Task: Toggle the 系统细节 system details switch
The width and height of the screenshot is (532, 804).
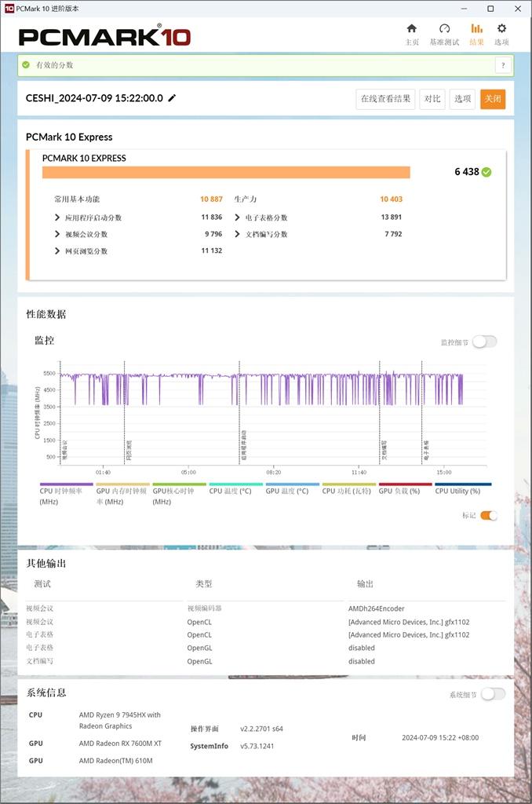Action: 493,694
